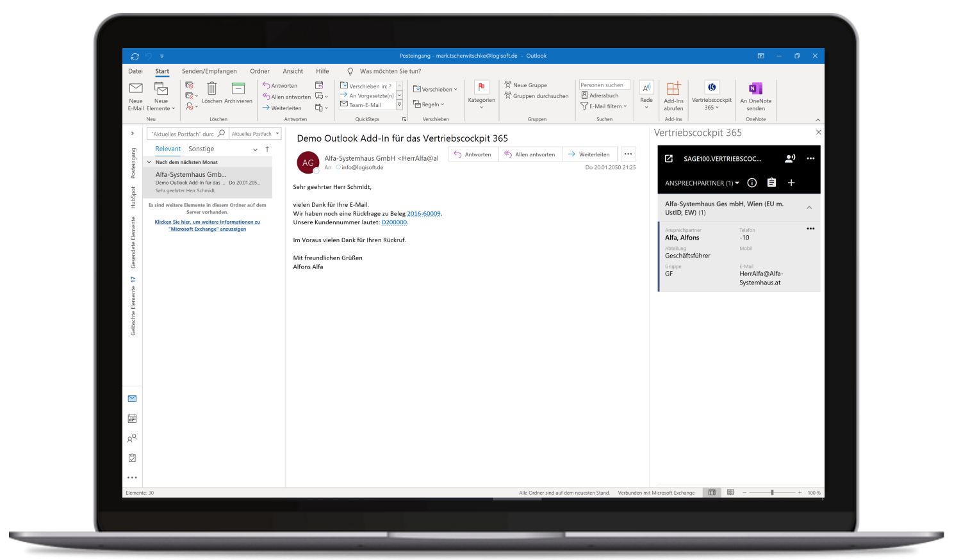The width and height of the screenshot is (961, 560).
Task: Click Allen antworten in reading pane
Action: tap(530, 154)
